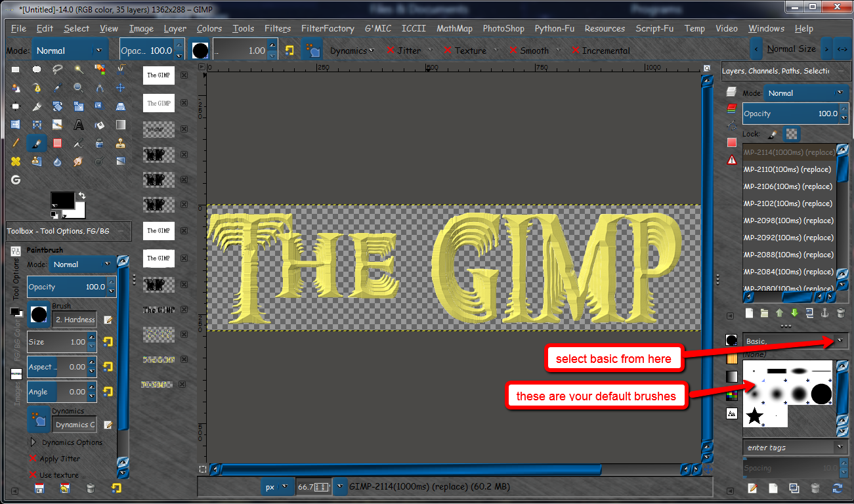Open the Basic brushes dropdown
Screen dimensions: 854x504
tap(841, 340)
